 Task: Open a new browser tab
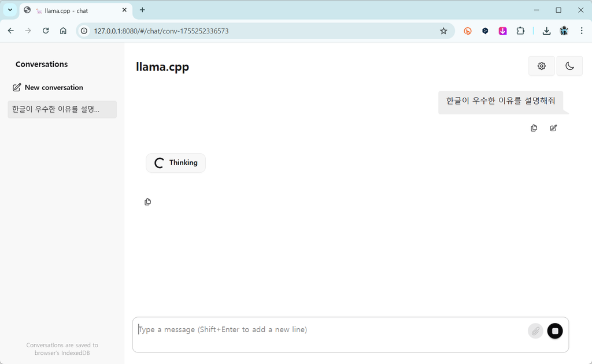pyautogui.click(x=142, y=10)
